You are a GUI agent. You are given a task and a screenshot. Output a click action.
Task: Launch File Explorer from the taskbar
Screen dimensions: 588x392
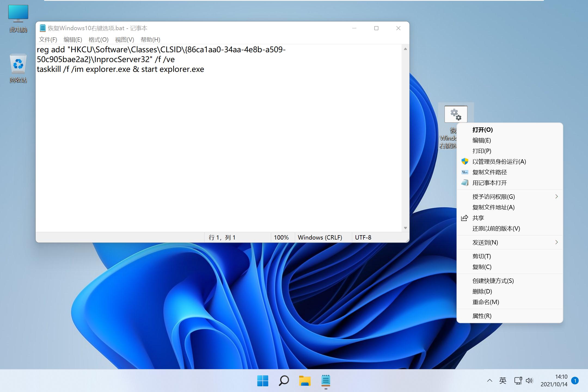[x=305, y=381]
